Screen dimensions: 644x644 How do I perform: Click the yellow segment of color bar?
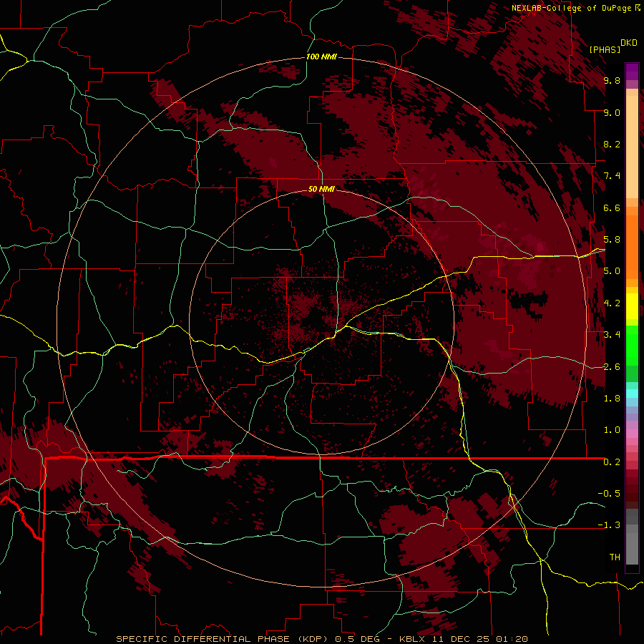(x=632, y=306)
